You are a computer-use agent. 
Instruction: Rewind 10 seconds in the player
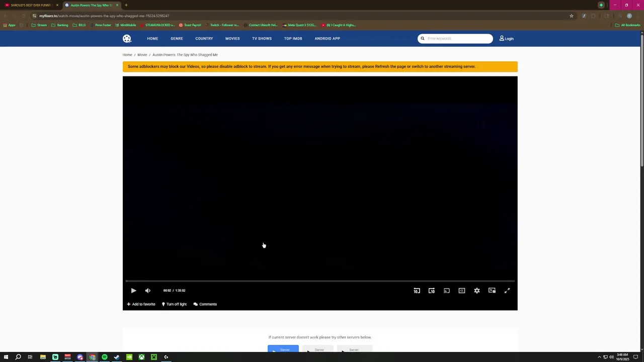[417, 291]
